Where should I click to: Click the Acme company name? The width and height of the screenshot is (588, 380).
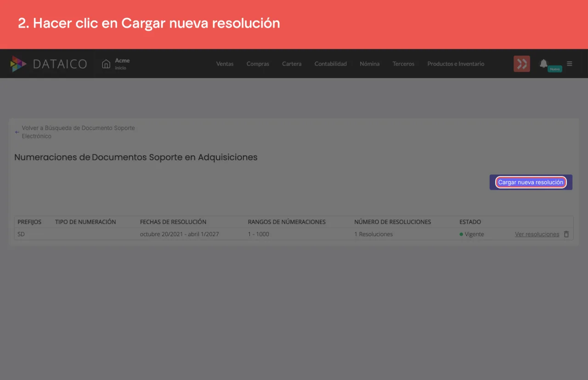pos(122,60)
